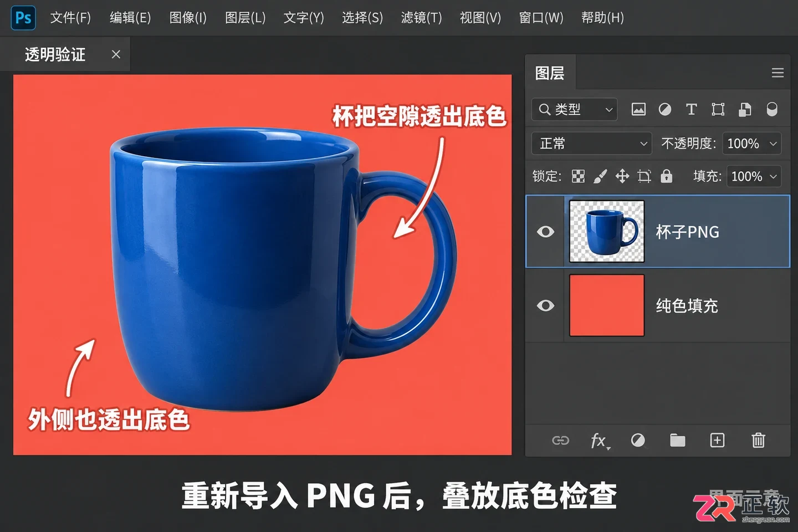Add a layer style with fx icon
Viewport: 798px width, 532px height.
(x=600, y=441)
